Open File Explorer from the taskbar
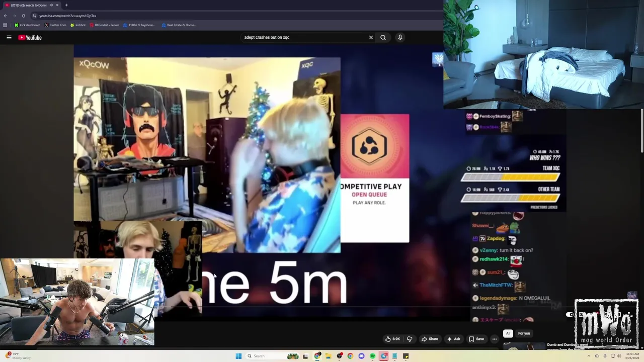 click(x=328, y=356)
